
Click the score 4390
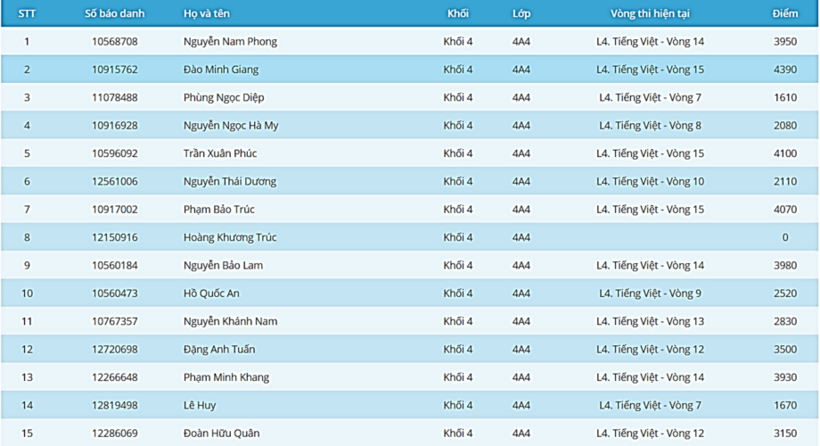(785, 70)
